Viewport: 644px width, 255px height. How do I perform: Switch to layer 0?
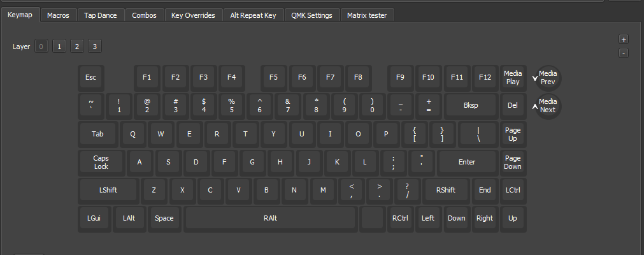point(41,47)
